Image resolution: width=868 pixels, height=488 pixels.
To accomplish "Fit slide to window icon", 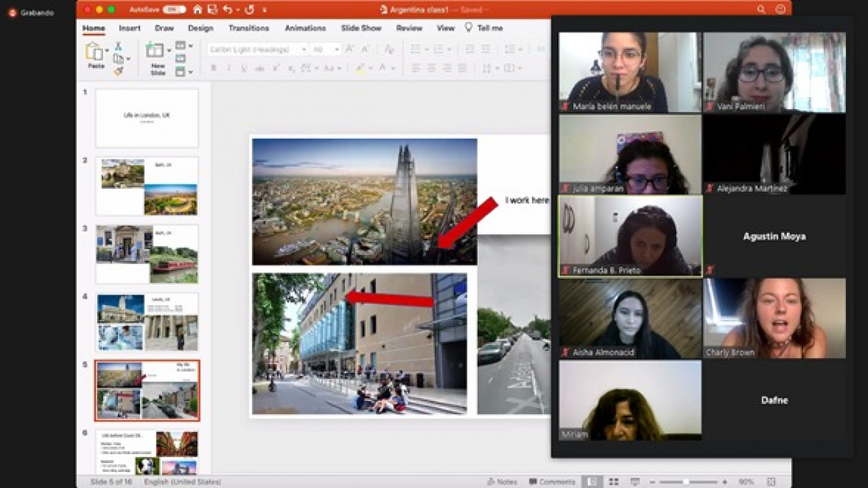I will pyautogui.click(x=772, y=481).
